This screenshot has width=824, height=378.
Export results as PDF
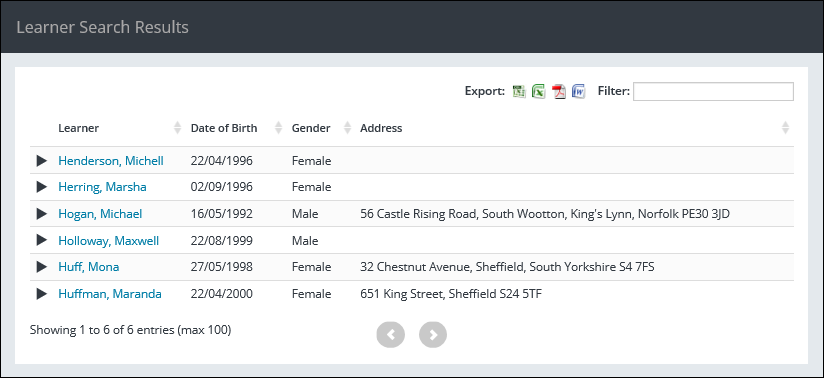pyautogui.click(x=559, y=91)
